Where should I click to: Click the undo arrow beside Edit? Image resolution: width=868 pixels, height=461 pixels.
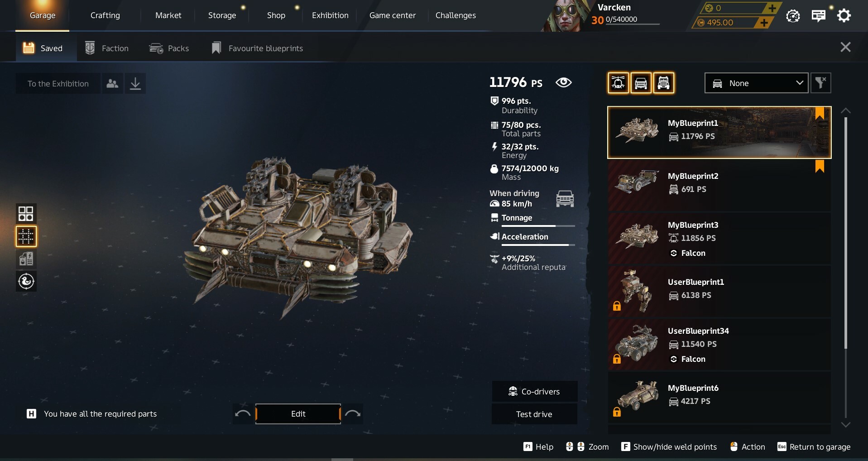(x=243, y=413)
